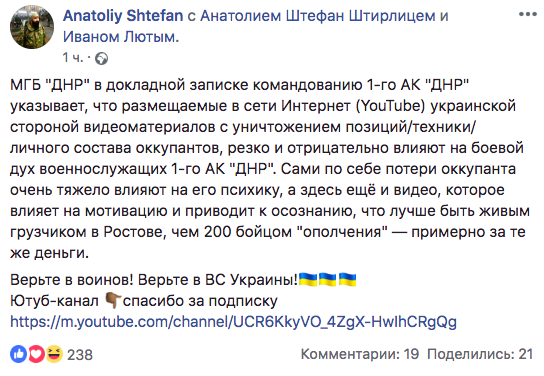
Task: Open tagged profile Анатолием Штефан Штирлицем
Action: click(x=318, y=16)
